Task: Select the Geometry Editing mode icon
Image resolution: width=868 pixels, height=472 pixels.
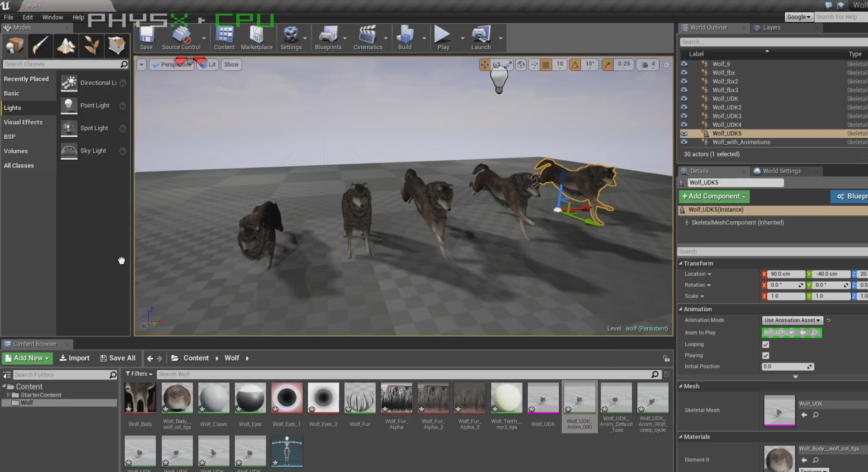Action: pos(117,46)
